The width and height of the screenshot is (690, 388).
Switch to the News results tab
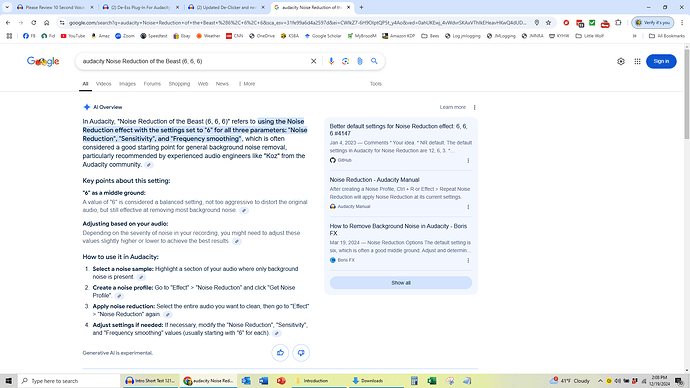coord(222,84)
